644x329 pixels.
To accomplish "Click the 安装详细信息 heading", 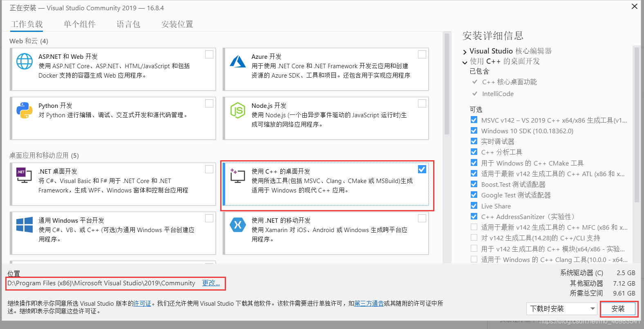I will point(493,36).
